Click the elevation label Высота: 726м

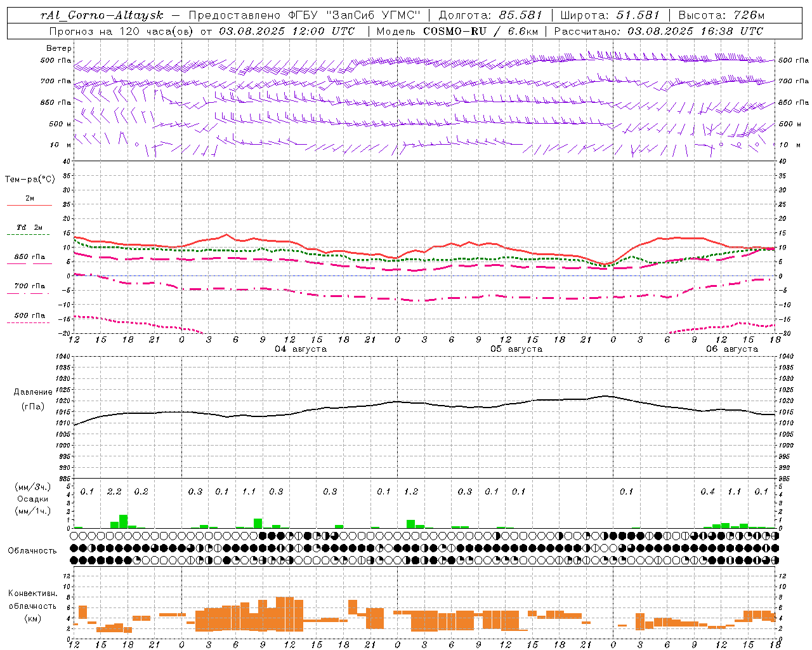(x=721, y=15)
